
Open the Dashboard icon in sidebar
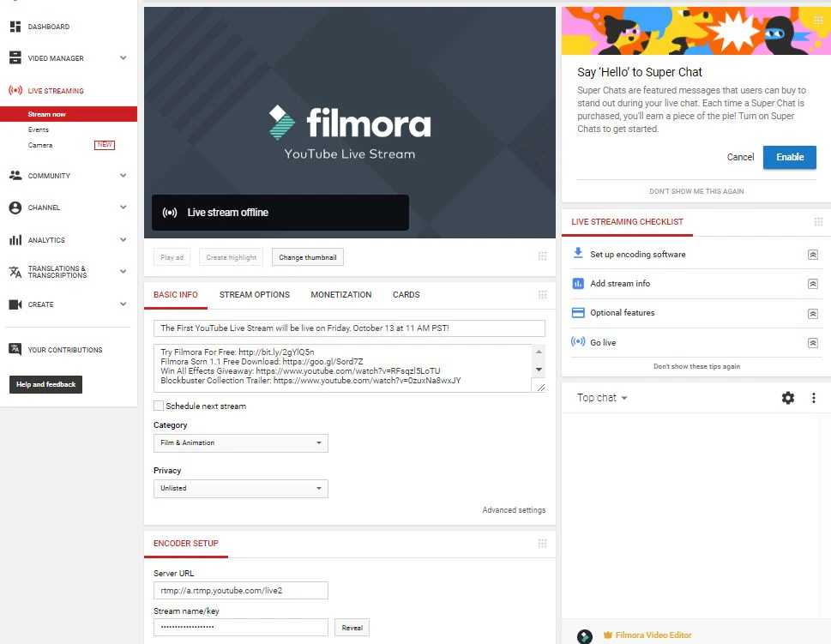pyautogui.click(x=15, y=27)
